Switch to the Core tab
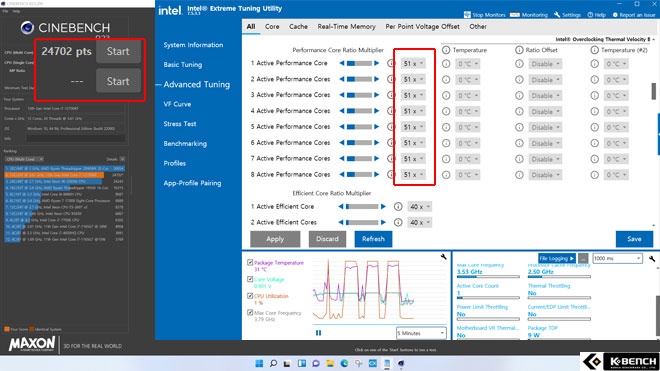 tap(272, 27)
